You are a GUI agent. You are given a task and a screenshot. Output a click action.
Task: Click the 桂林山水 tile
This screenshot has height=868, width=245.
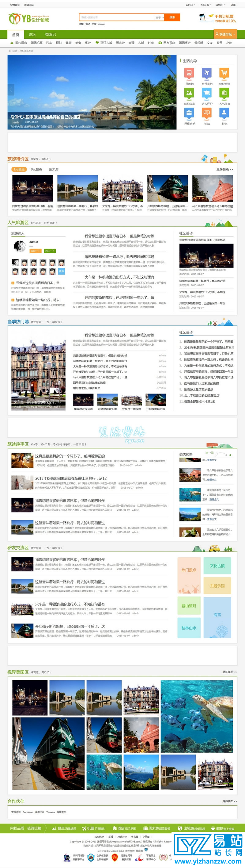click(x=189, y=628)
